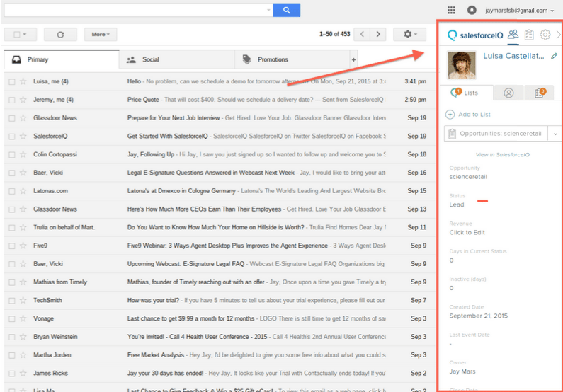Click inside the Gmail search field
Image resolution: width=563 pixels, height=392 pixels.
pos(135,10)
